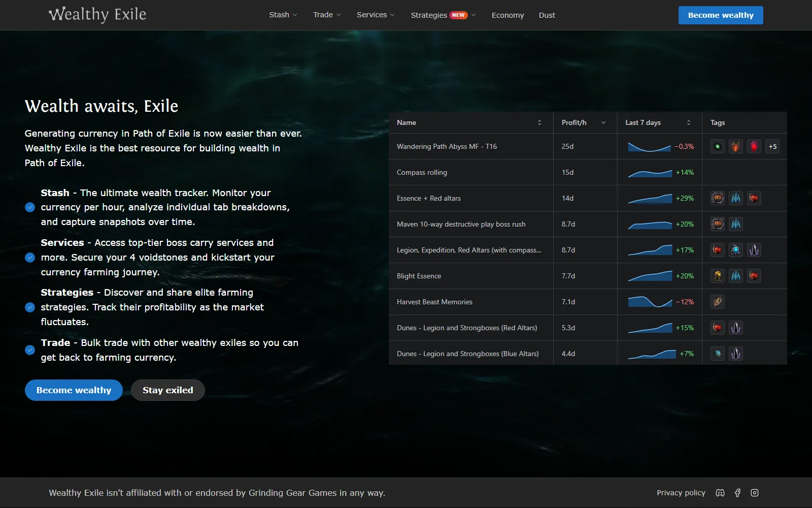Open the Discord link in the footer
Screen dimensions: 812x508
pyautogui.click(x=720, y=493)
